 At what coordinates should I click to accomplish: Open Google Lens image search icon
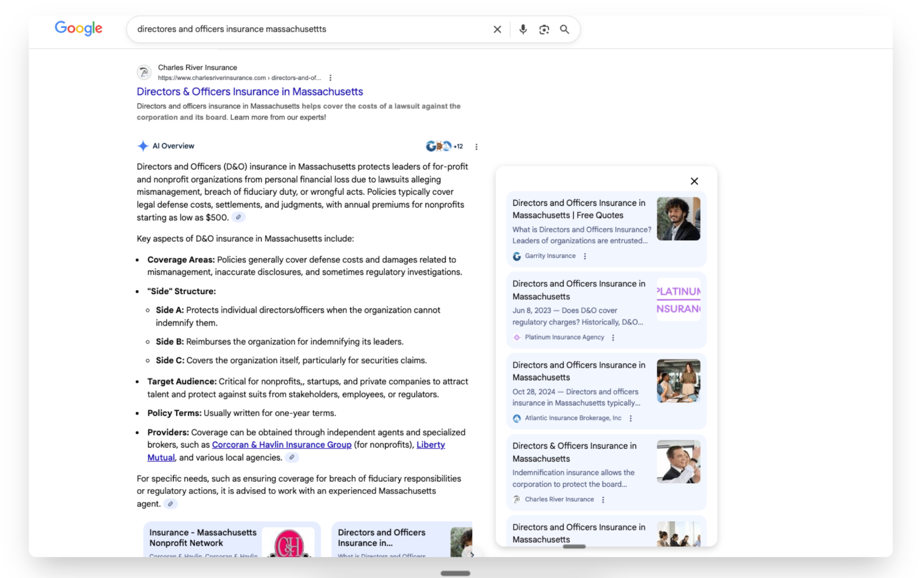pos(544,29)
